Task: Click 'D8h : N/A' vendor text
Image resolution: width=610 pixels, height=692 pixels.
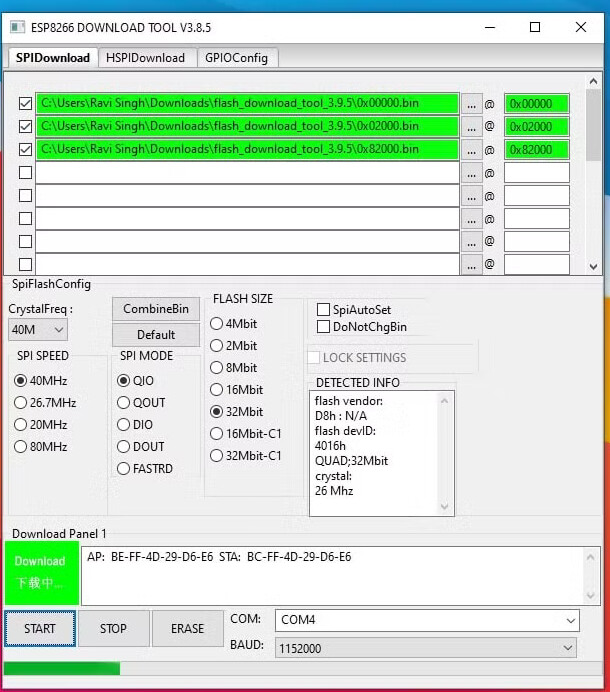Action: pyautogui.click(x=341, y=416)
